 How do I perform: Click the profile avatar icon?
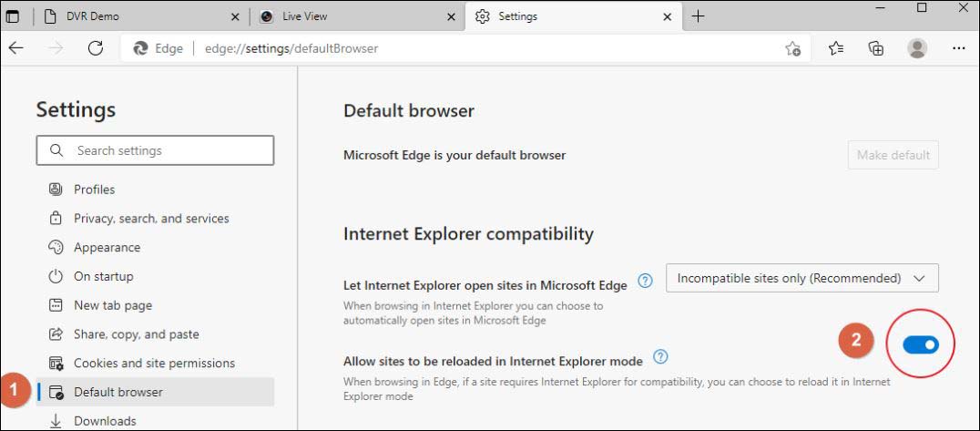[x=919, y=49]
